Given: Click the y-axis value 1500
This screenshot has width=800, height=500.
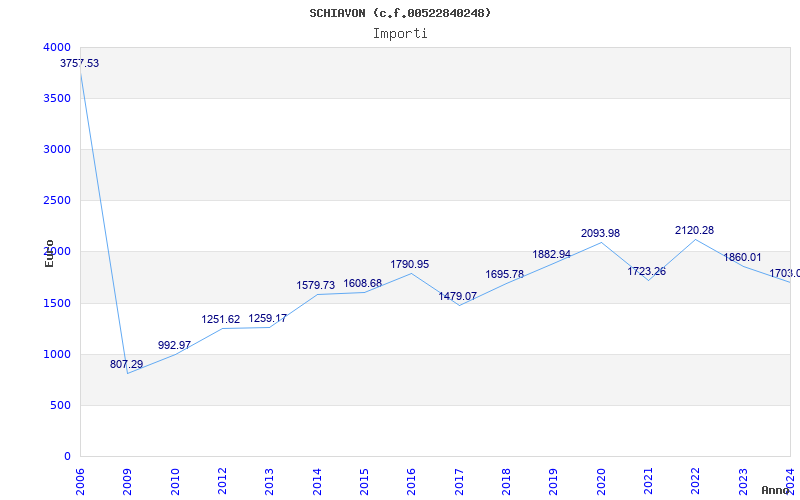Looking at the screenshot, I should pos(57,303).
